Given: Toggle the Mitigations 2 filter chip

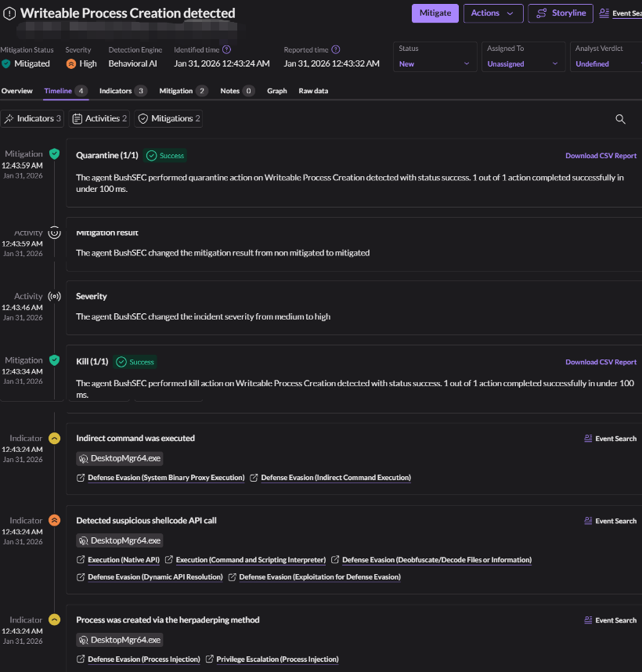Looking at the screenshot, I should 169,119.
